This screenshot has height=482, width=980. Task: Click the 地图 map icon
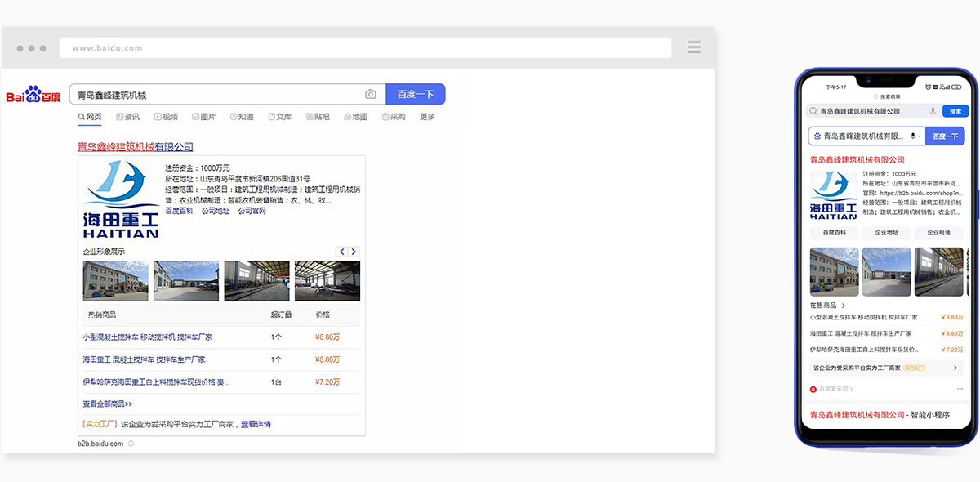coord(348,117)
